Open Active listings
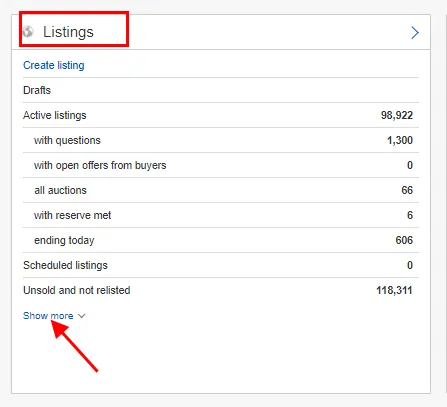This screenshot has width=447, height=407. [x=55, y=115]
